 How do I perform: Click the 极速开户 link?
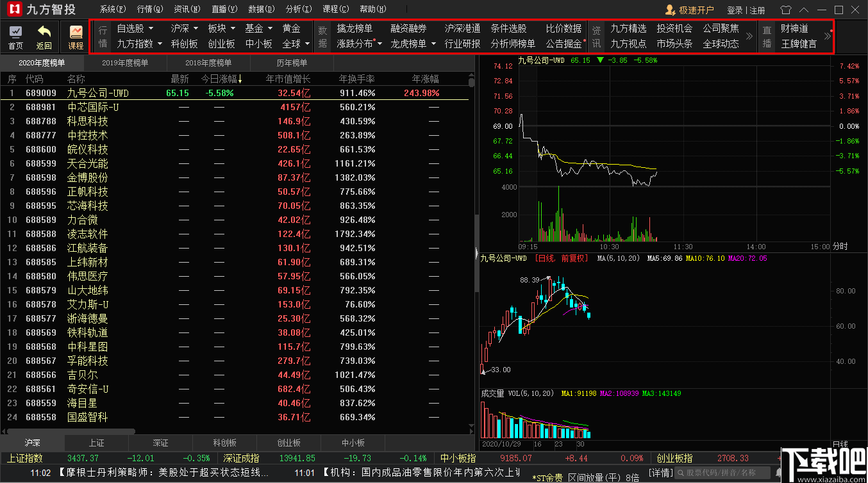[x=696, y=10]
